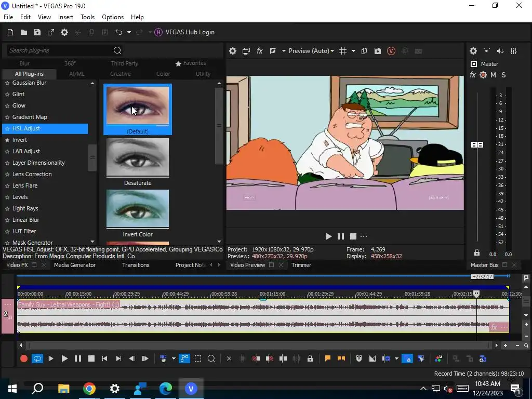Screen dimensions: 532x399
Task: Open Master Bus audio properties gear
Action: pyautogui.click(x=473, y=51)
